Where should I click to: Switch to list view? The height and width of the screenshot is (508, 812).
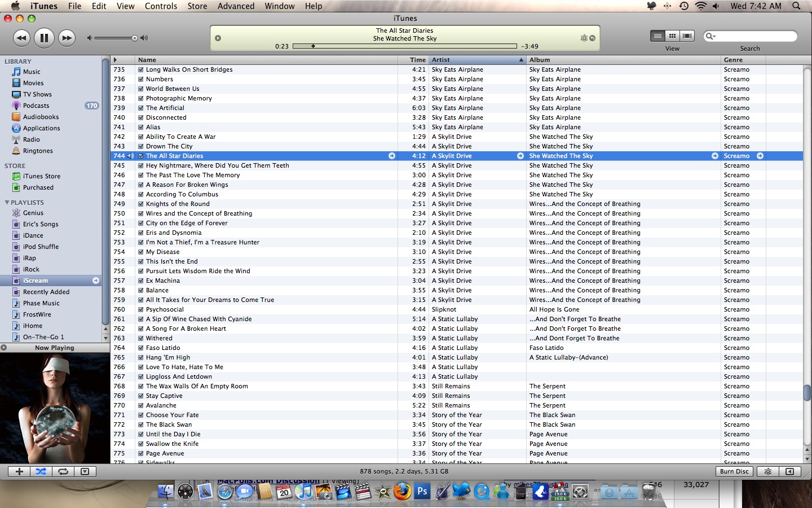click(657, 36)
